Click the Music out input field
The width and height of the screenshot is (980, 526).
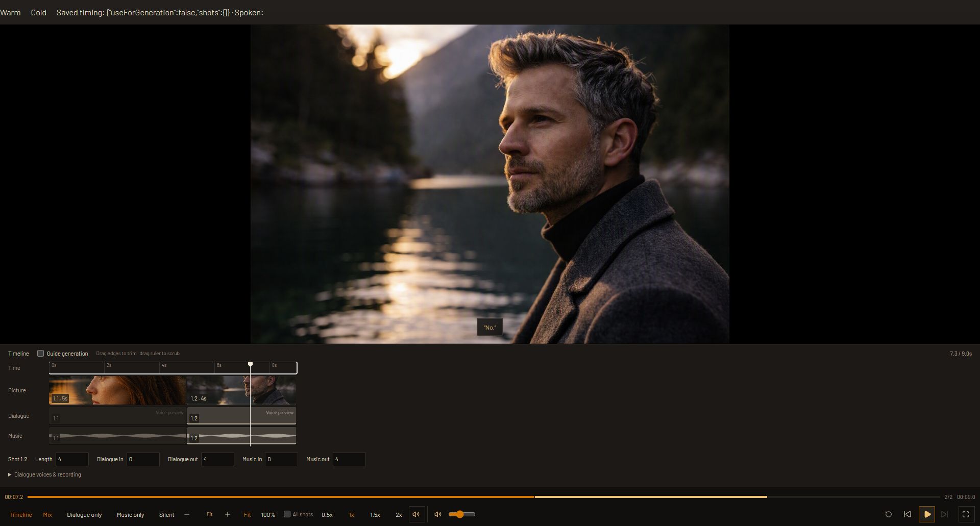tap(349, 459)
